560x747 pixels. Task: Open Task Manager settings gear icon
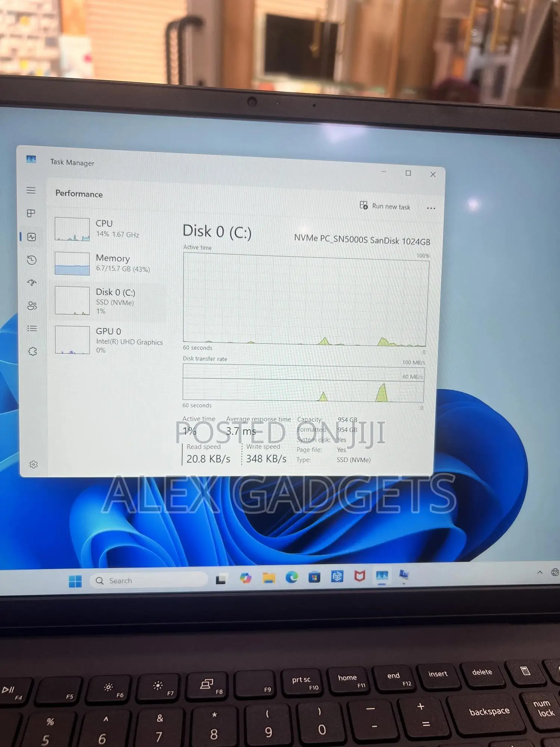tap(34, 464)
